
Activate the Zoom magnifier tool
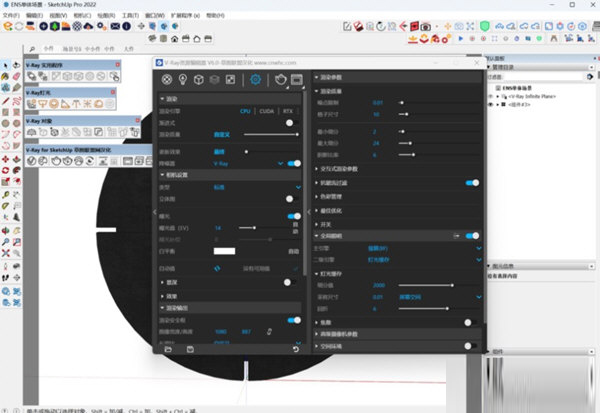tap(5, 242)
